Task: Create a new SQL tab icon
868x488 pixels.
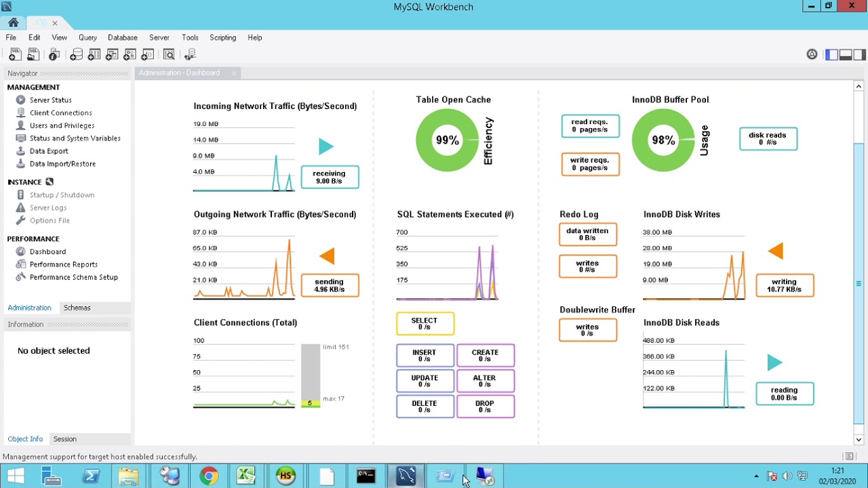Action: coord(14,55)
